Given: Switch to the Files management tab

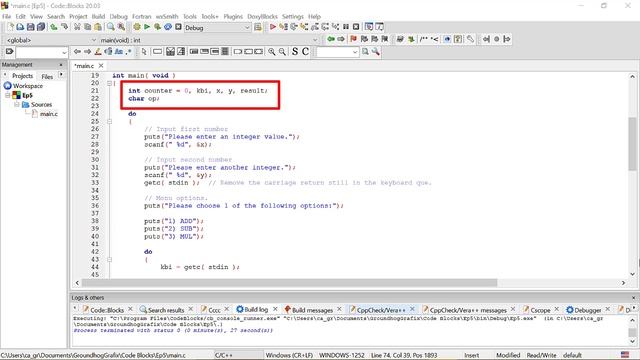Looking at the screenshot, I should 47,76.
